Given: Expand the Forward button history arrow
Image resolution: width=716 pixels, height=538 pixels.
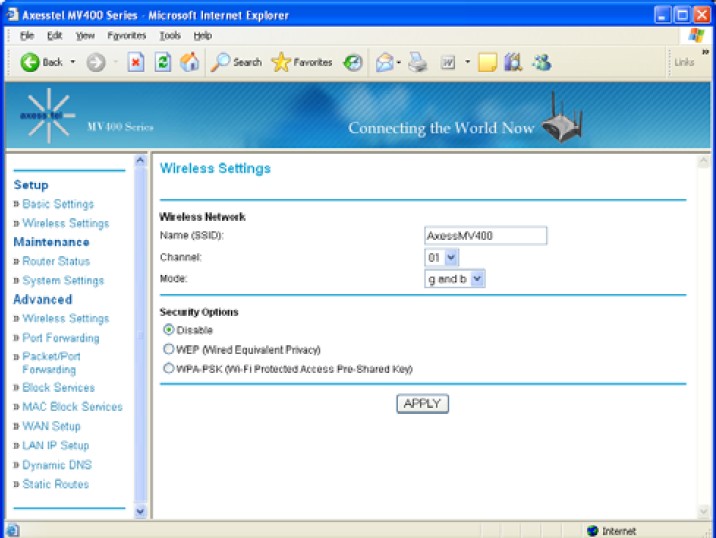Looking at the screenshot, I should point(116,62).
